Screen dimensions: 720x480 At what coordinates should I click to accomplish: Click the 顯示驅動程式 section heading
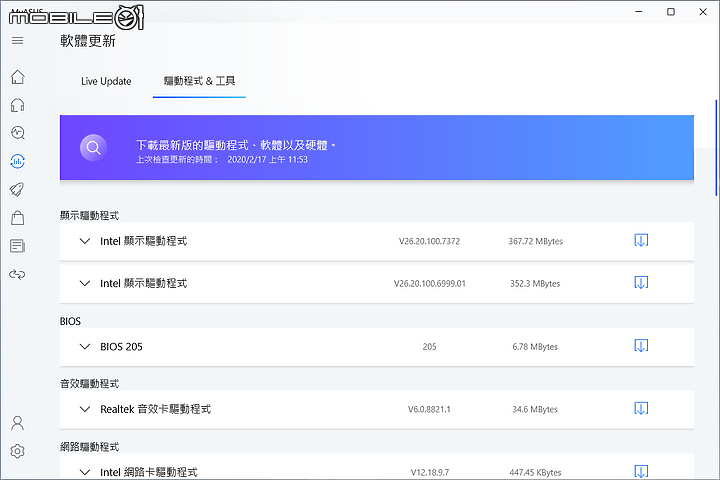[90, 215]
